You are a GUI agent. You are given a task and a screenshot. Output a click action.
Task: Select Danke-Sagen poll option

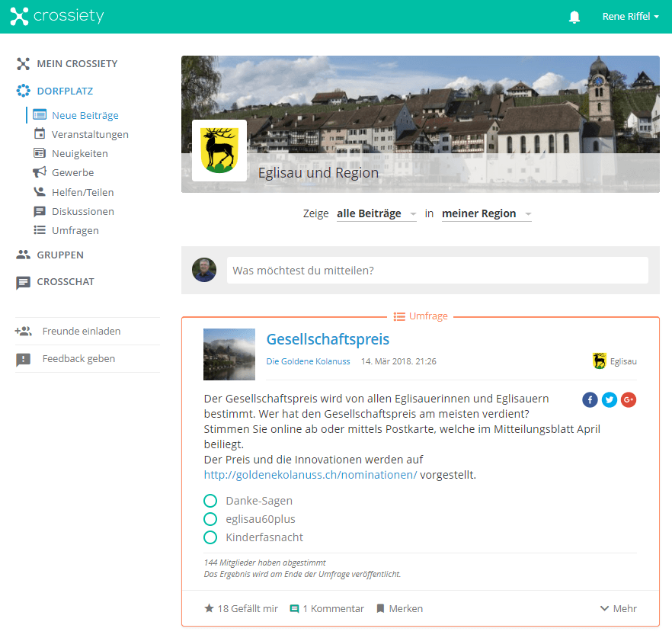(210, 500)
